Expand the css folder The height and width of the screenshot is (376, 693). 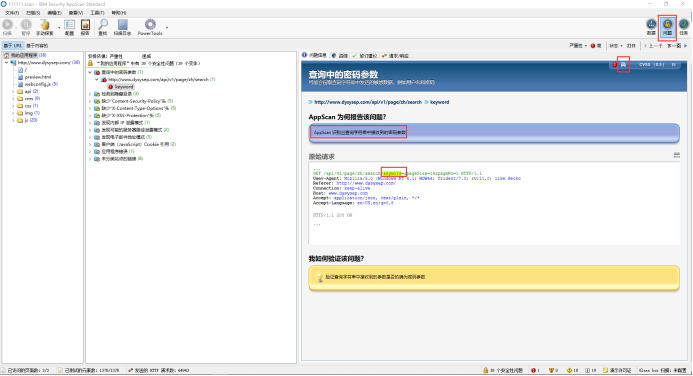click(13, 106)
